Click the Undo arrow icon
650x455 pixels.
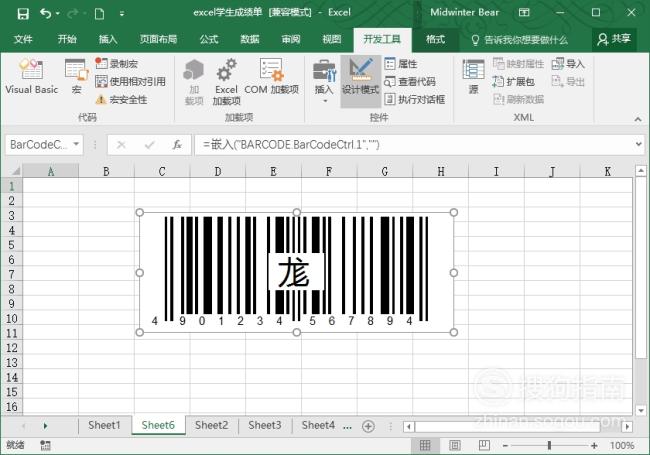click(45, 14)
